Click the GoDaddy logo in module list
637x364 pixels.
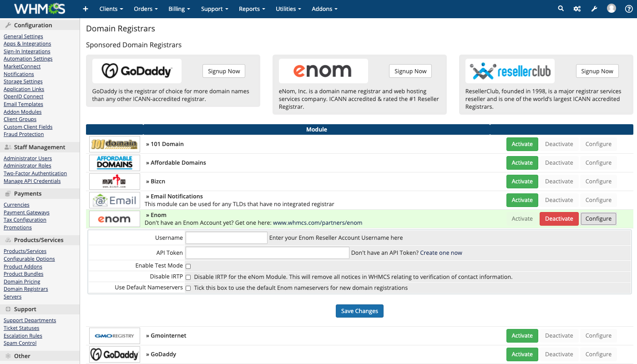click(114, 354)
